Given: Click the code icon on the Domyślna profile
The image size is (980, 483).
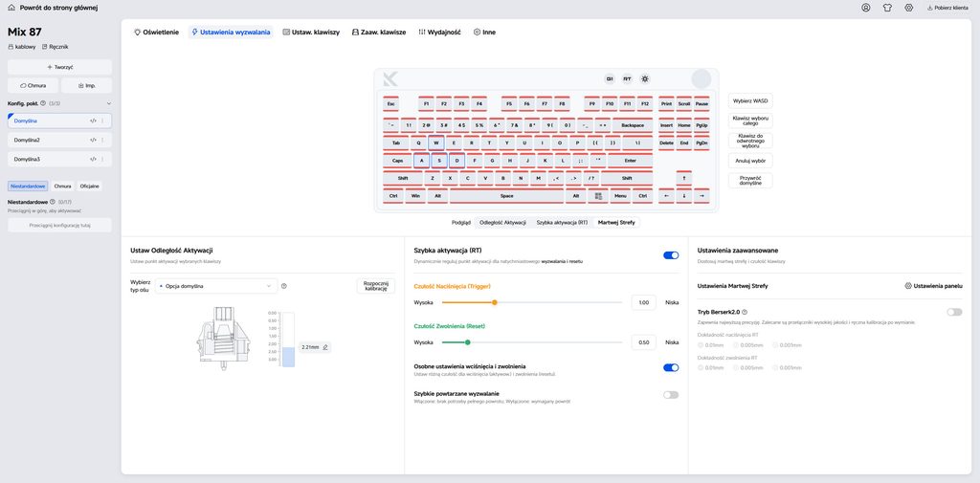Looking at the screenshot, I should coord(93,121).
